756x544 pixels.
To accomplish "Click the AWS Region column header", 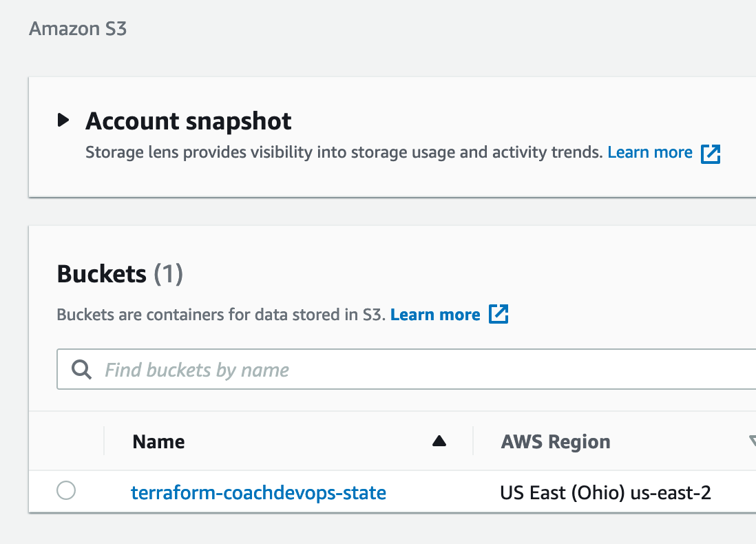I will [x=555, y=441].
